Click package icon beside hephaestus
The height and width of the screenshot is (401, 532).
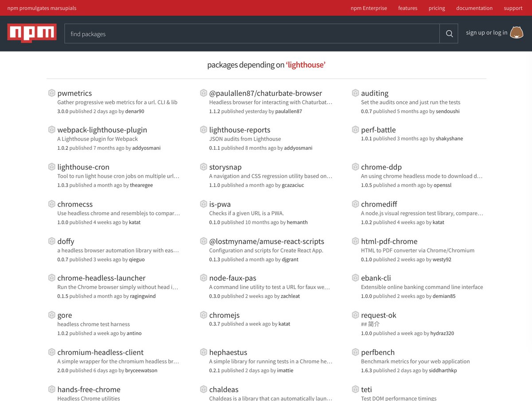tap(203, 352)
